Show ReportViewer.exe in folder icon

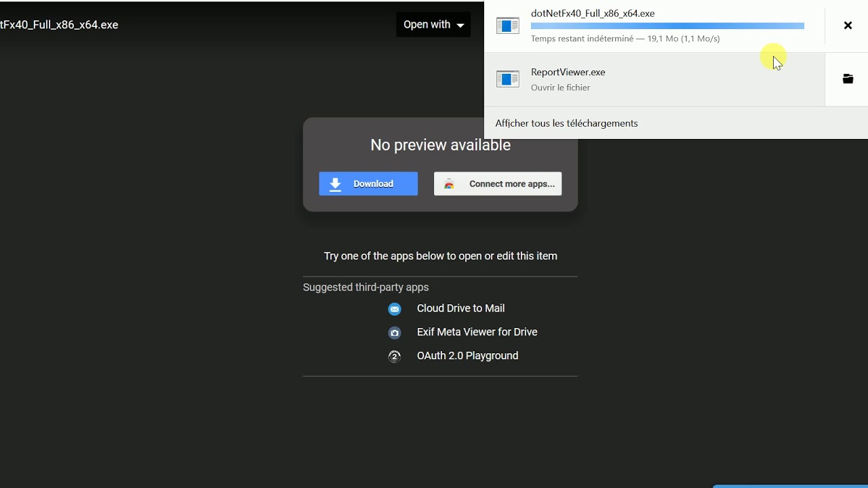848,79
